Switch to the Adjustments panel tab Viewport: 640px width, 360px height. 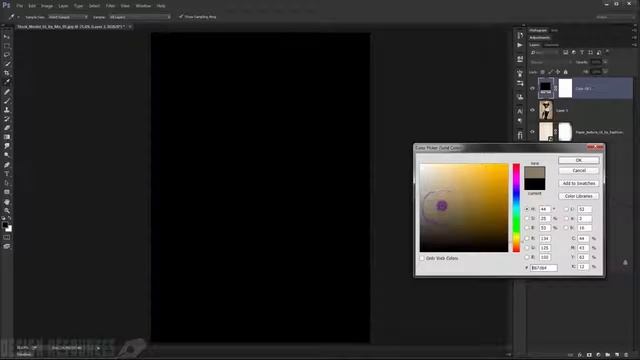[x=540, y=38]
